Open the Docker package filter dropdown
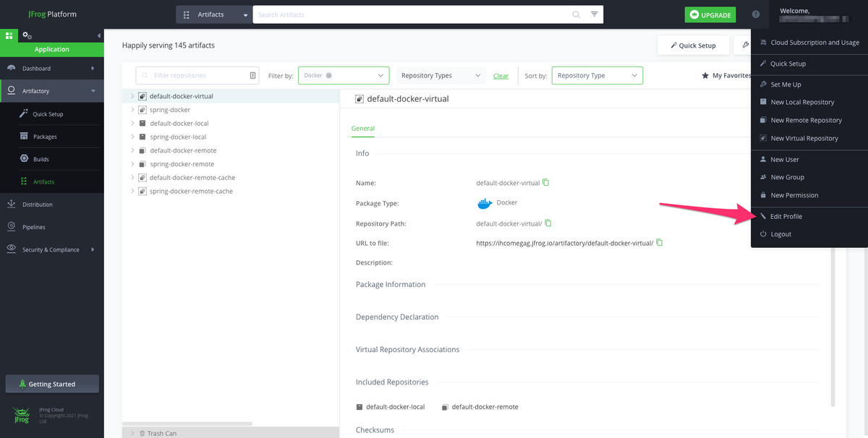The image size is (868, 438). coord(344,75)
